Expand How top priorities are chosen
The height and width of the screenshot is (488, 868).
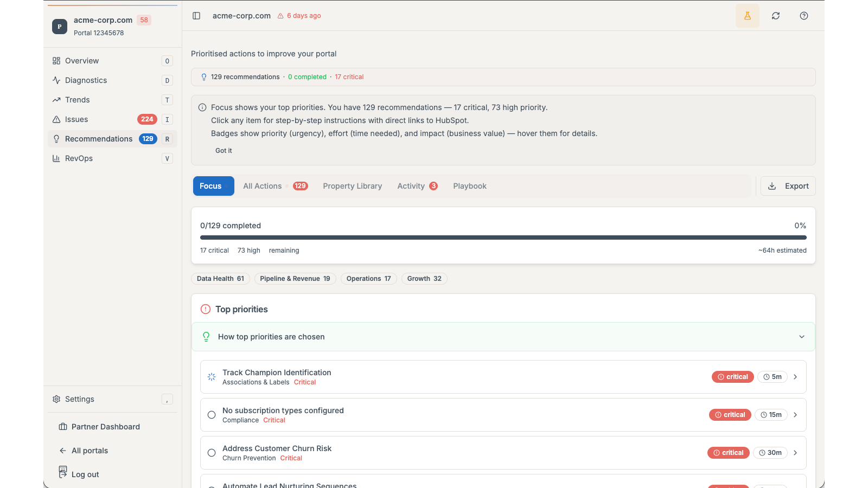point(503,337)
